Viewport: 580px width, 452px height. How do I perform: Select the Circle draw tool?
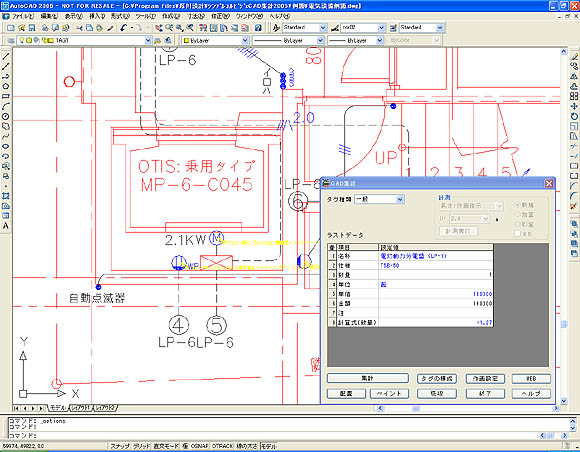pos(6,116)
